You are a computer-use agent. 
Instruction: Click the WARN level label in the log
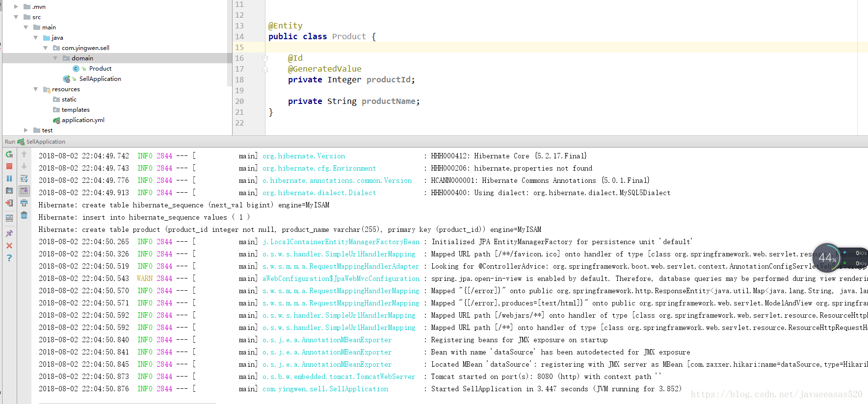145,278
